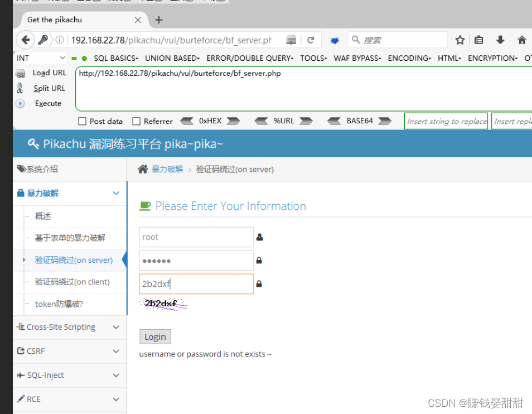Screen dimensions: 532x414
Task: Focus Insert string to replace field
Action: point(446,121)
